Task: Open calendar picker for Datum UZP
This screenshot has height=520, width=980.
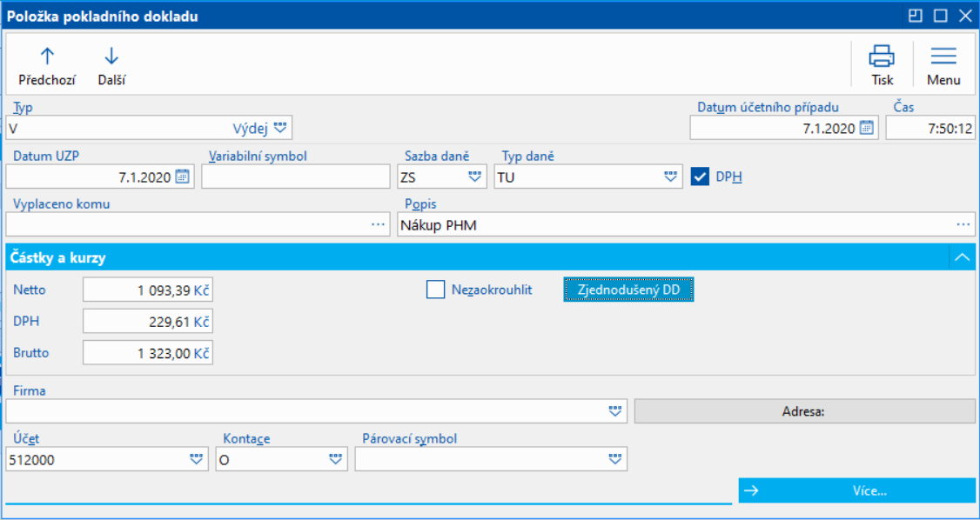Action: click(182, 177)
